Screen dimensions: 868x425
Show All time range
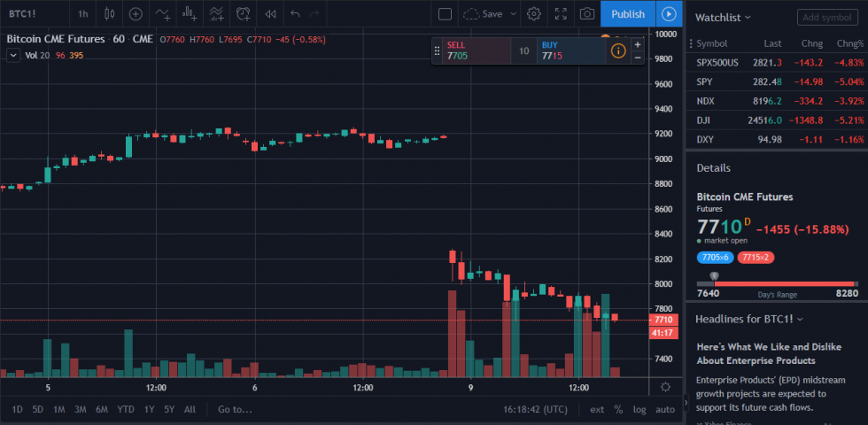pyautogui.click(x=190, y=409)
